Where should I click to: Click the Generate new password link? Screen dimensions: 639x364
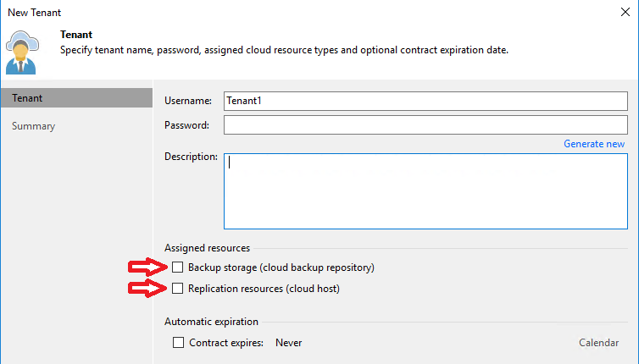click(x=594, y=144)
